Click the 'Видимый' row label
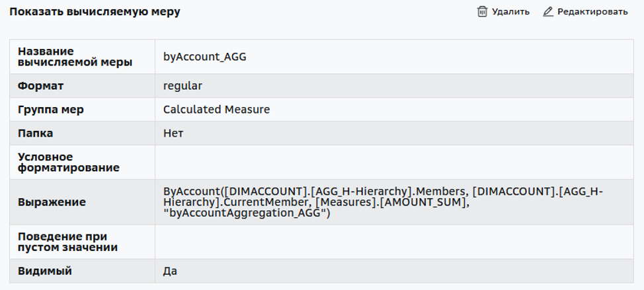Image resolution: width=644 pixels, height=290 pixels. pyautogui.click(x=45, y=271)
